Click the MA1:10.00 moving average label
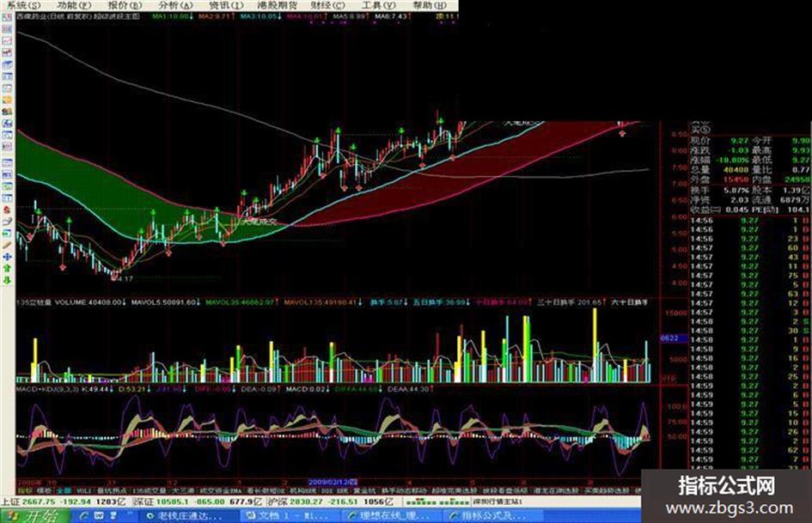Image resolution: width=812 pixels, height=523 pixels. 173,16
